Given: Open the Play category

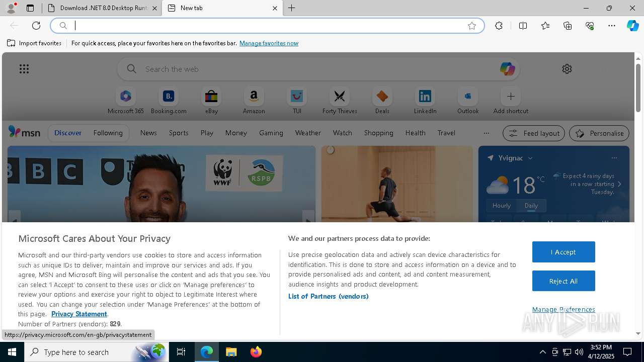Looking at the screenshot, I should click(207, 133).
